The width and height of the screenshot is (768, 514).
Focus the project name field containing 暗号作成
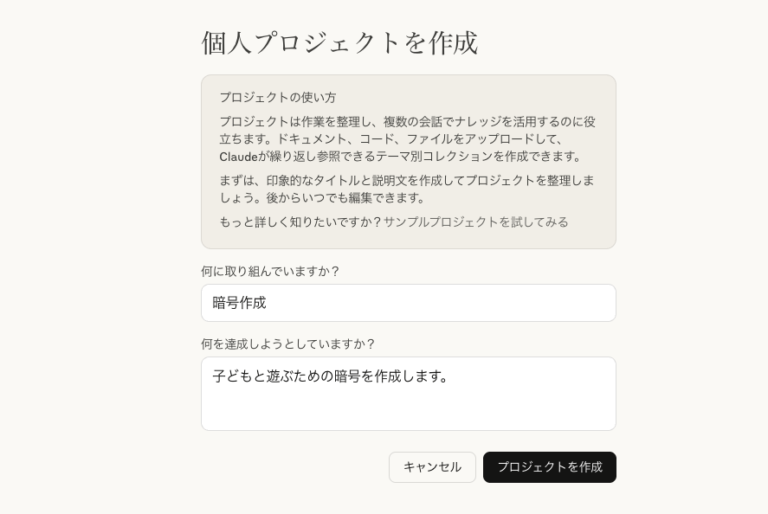pyautogui.click(x=408, y=303)
